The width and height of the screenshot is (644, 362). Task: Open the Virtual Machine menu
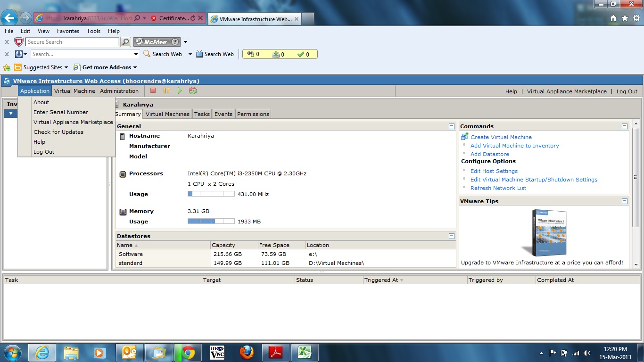coord(74,91)
